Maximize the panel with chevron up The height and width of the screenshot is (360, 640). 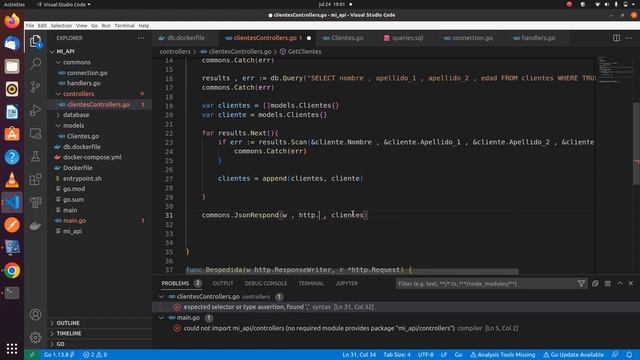tap(620, 284)
